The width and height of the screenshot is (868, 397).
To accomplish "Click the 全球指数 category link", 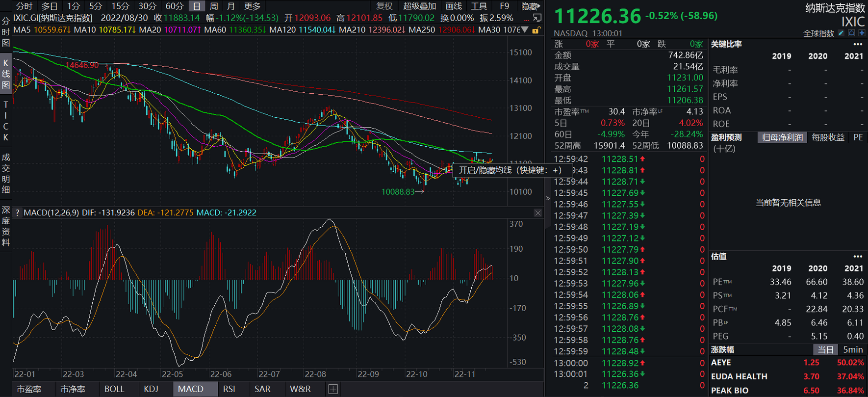I will 818,33.
